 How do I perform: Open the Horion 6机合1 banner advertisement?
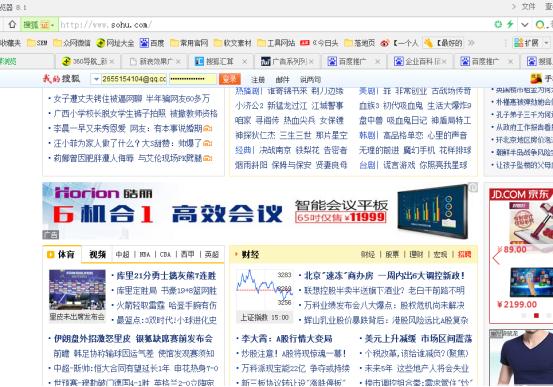point(260,211)
